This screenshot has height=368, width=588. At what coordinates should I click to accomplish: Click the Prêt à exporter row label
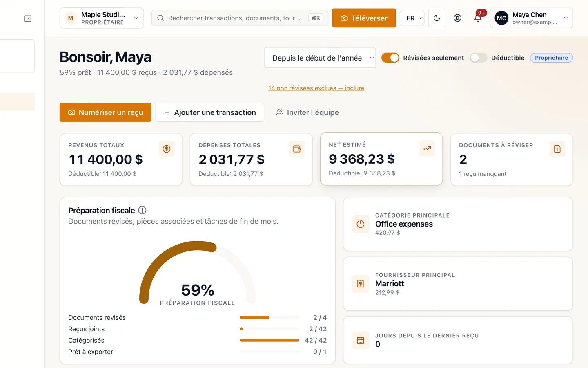point(91,352)
